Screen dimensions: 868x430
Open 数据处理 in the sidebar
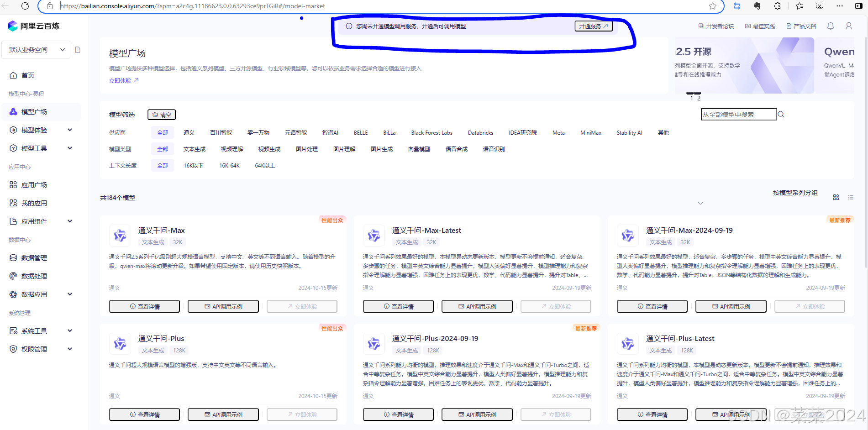coord(41,276)
